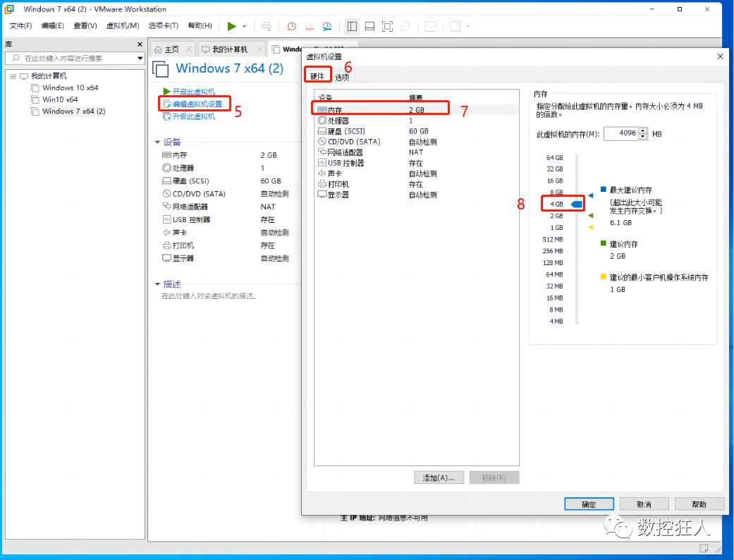
Task: Click the description text field
Action: pos(209,296)
